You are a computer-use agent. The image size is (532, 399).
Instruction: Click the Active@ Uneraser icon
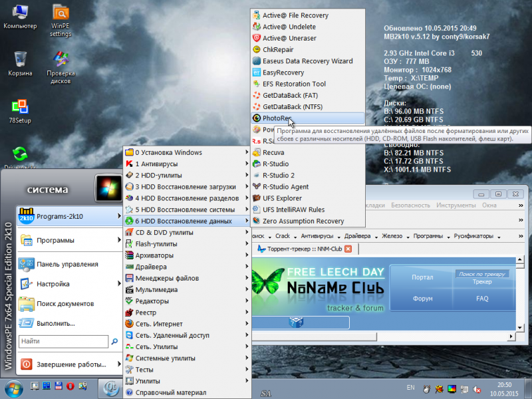(257, 38)
